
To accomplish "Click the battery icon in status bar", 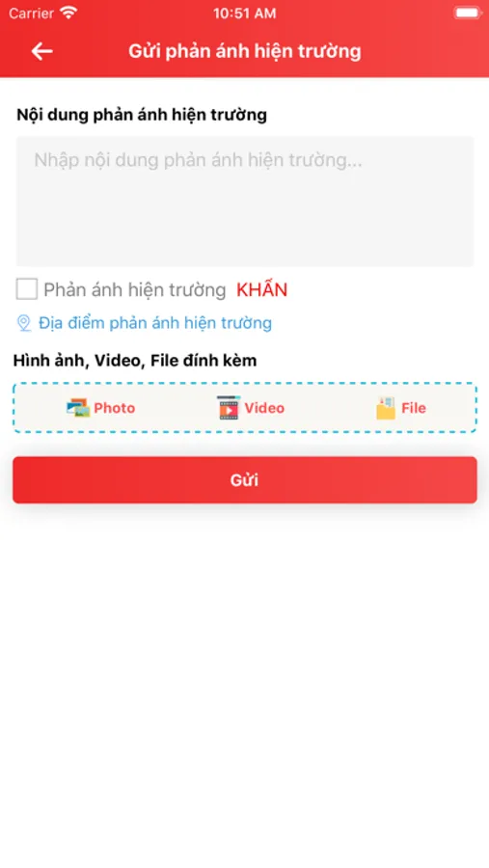I will [x=468, y=13].
